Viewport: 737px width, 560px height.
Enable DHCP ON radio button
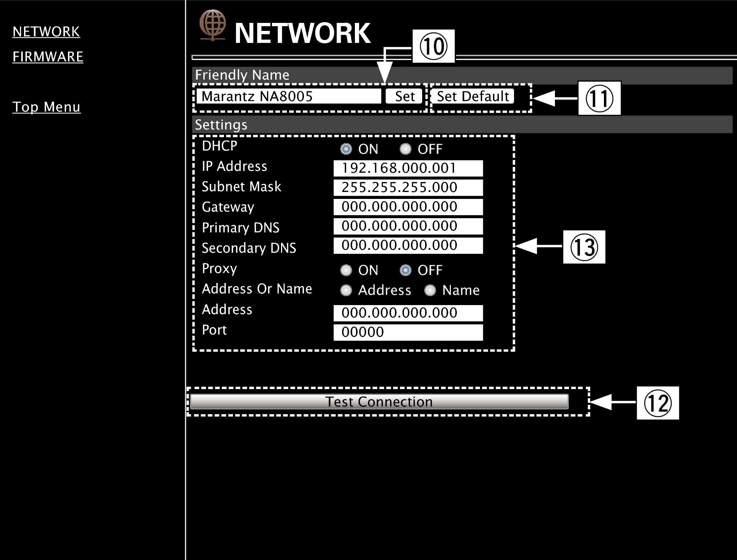coord(347,149)
